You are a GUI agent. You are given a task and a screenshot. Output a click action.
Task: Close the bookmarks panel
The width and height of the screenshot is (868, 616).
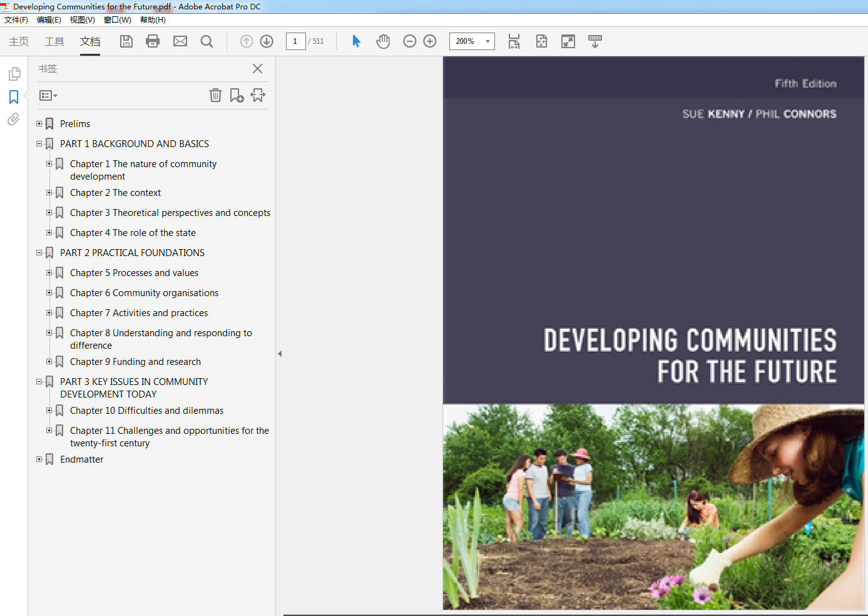point(257,69)
